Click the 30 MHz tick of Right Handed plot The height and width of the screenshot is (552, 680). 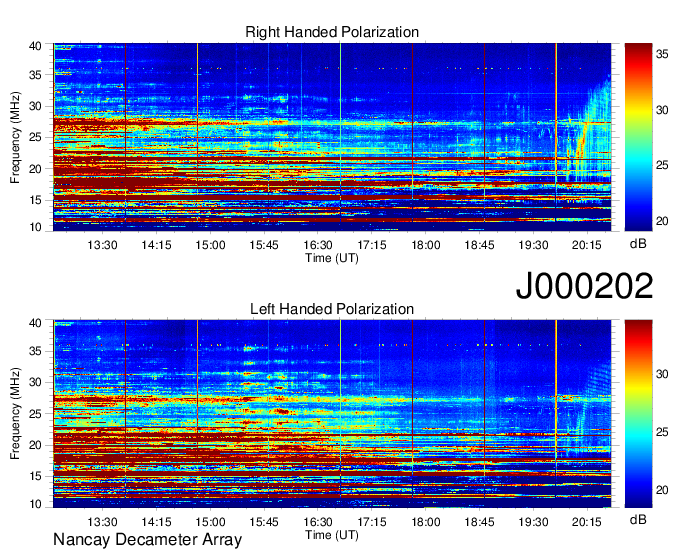[x=35, y=106]
